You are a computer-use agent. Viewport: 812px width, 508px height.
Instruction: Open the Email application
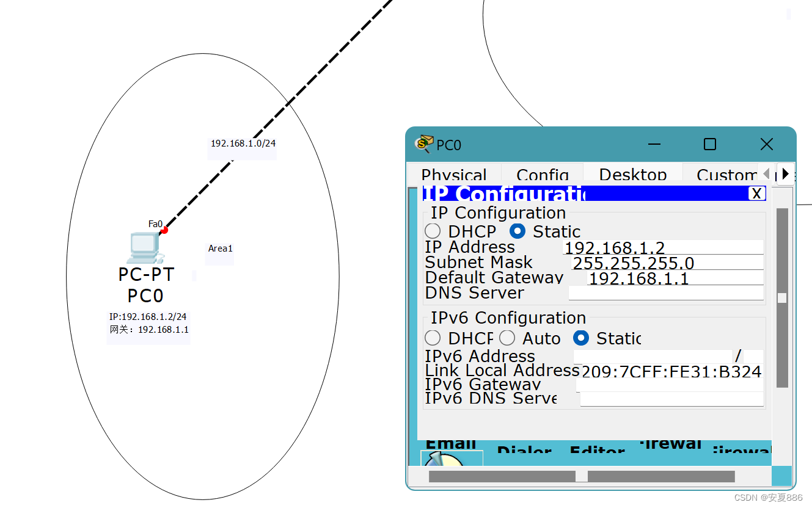[450, 443]
